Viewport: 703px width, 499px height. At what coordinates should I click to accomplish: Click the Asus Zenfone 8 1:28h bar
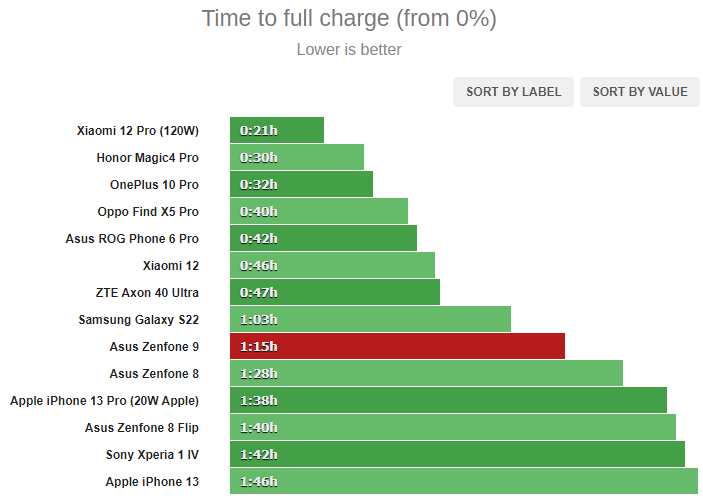click(426, 373)
